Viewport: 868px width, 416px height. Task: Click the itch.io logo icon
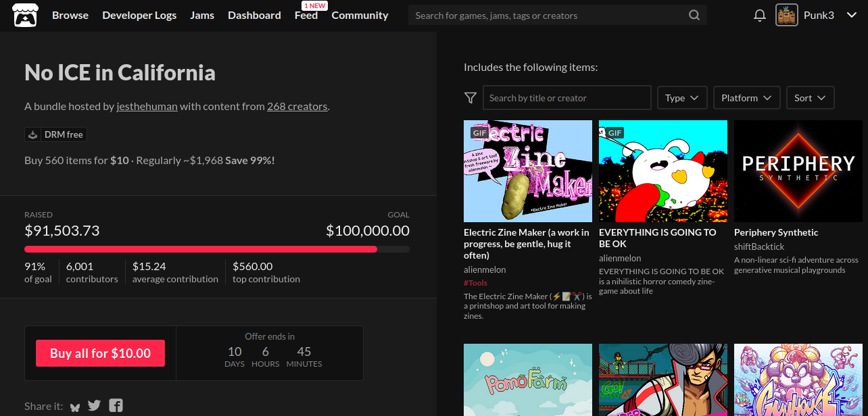coord(25,15)
